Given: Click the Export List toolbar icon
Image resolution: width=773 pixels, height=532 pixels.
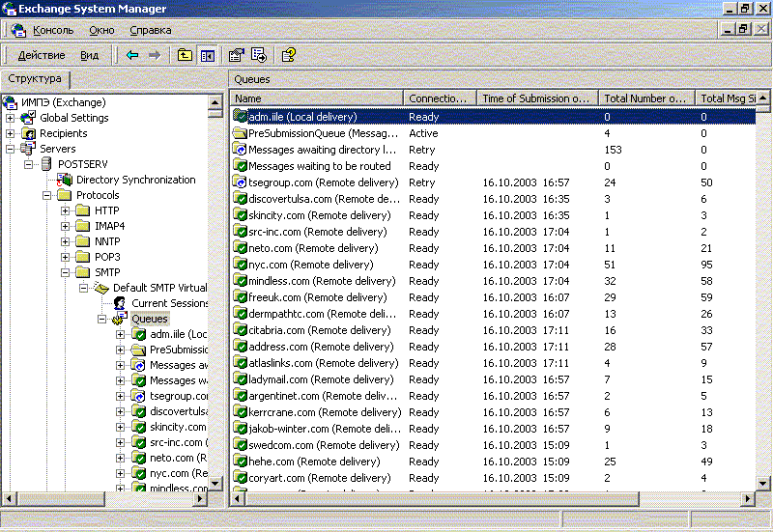Looking at the screenshot, I should click(x=259, y=55).
